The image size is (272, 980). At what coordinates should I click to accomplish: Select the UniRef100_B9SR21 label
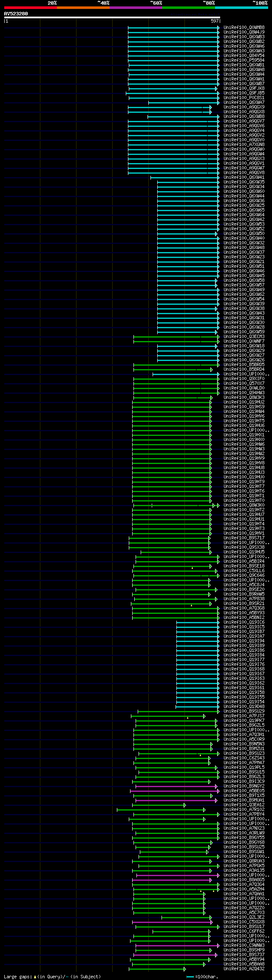[244, 604]
